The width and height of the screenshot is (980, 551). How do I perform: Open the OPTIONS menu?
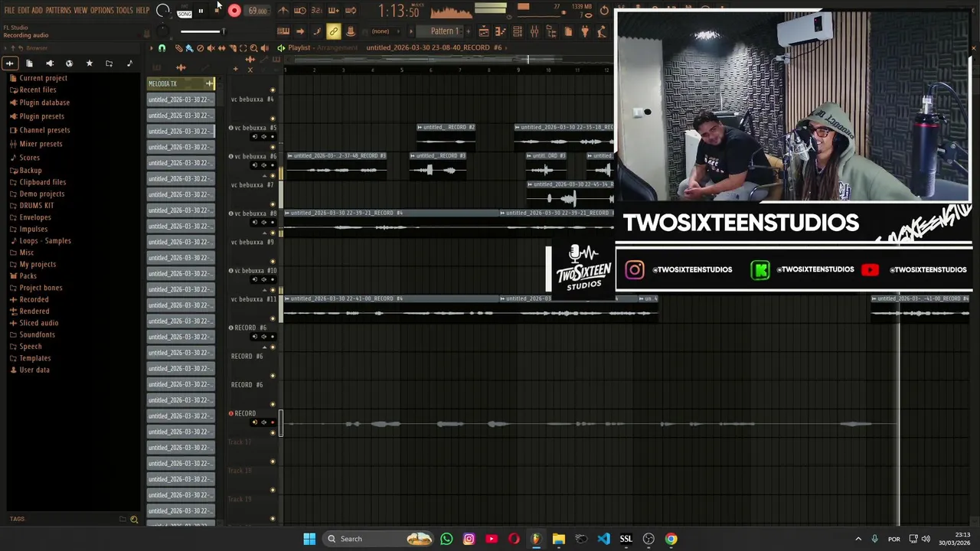click(102, 10)
